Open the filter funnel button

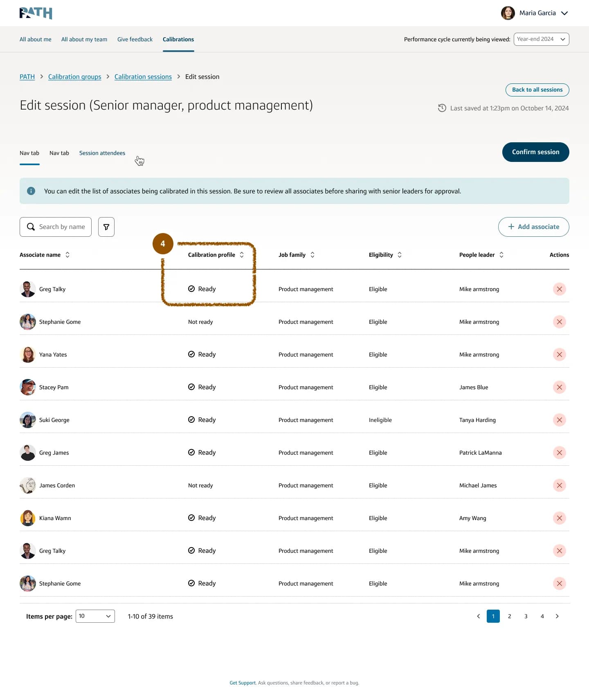106,227
